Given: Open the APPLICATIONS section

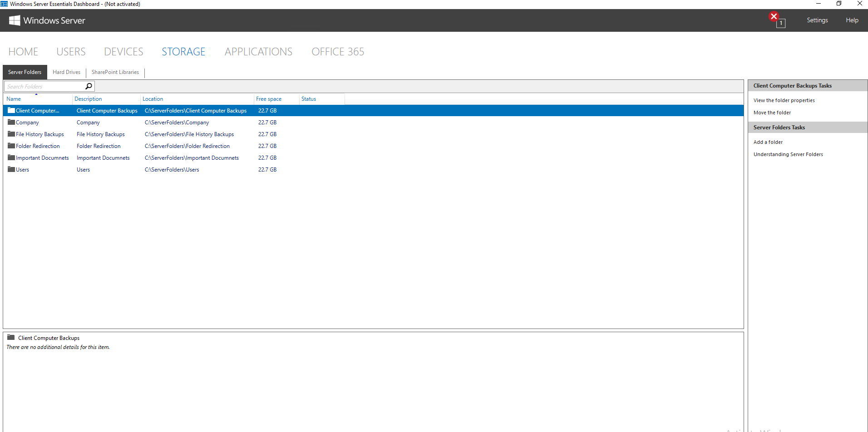Looking at the screenshot, I should [x=258, y=52].
